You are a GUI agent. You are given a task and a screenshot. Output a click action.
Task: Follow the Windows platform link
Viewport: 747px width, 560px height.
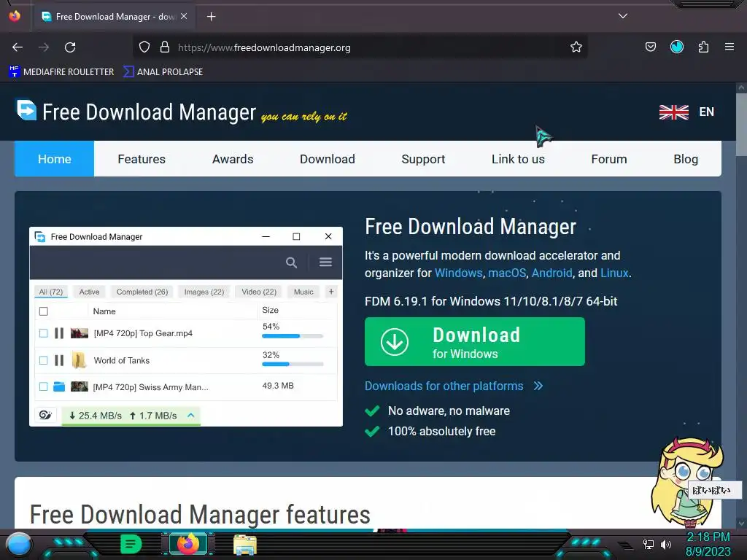coord(458,273)
